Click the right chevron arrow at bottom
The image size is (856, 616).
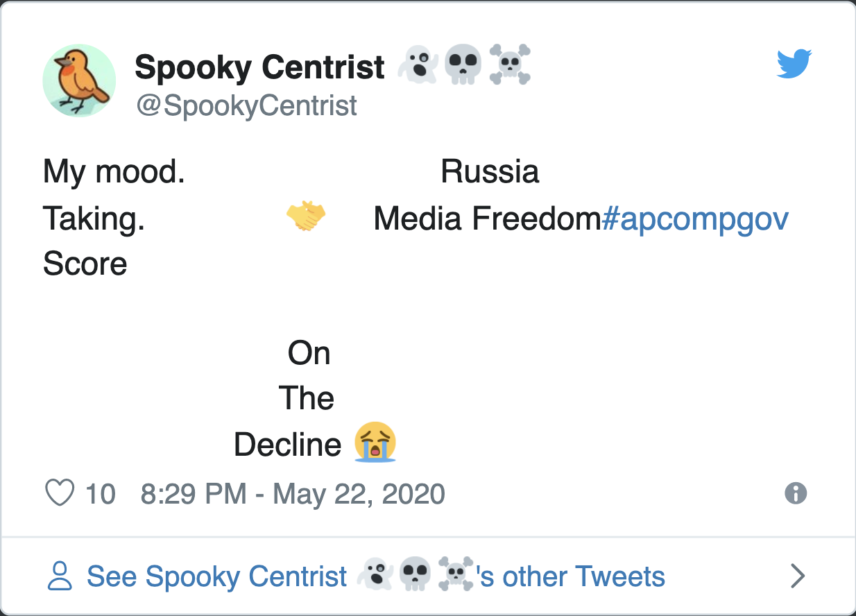[x=798, y=576]
